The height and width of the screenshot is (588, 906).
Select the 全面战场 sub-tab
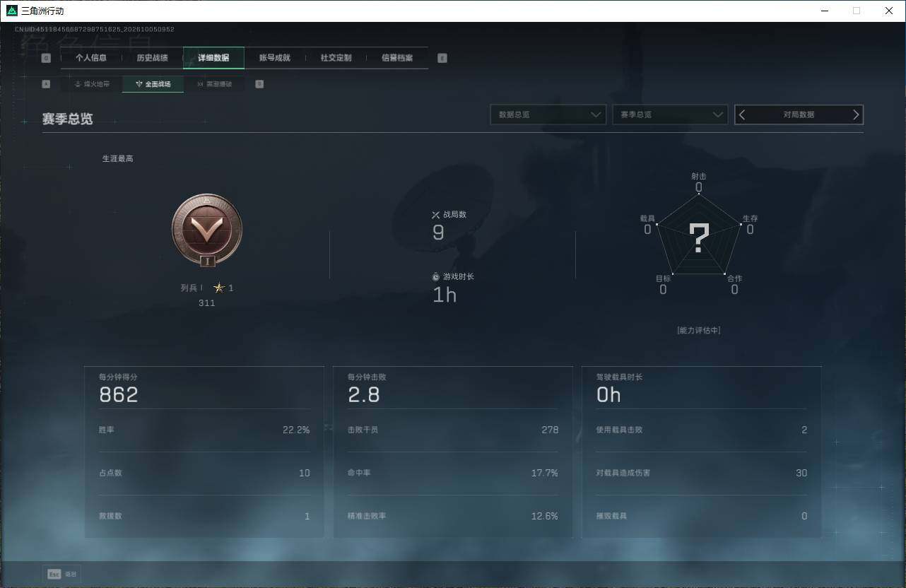click(x=153, y=84)
